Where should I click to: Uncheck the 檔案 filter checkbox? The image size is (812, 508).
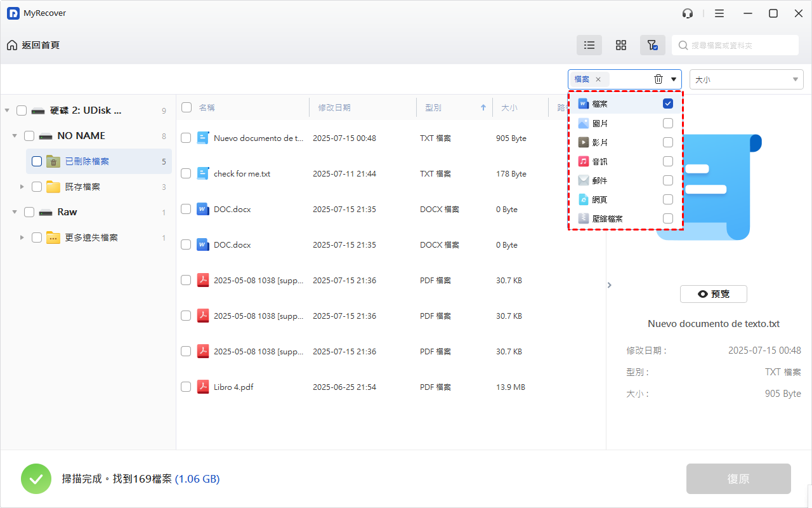668,104
